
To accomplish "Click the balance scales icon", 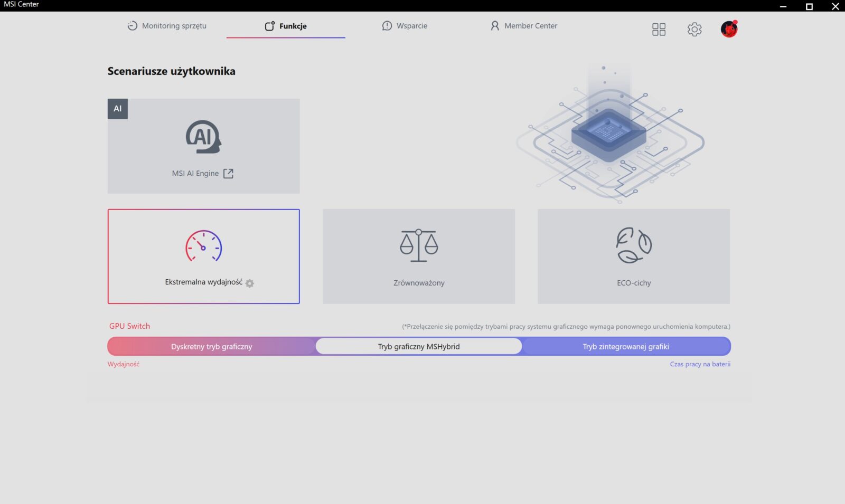I will [x=419, y=245].
